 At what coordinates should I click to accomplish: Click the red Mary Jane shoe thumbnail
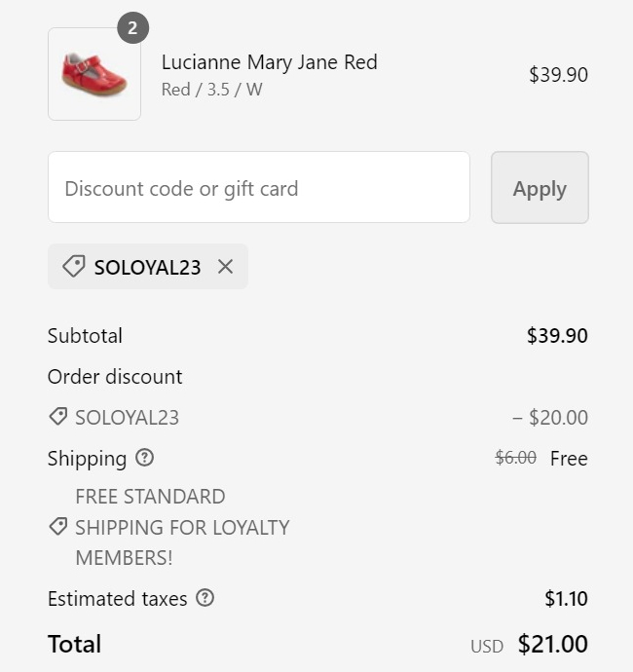click(x=94, y=74)
